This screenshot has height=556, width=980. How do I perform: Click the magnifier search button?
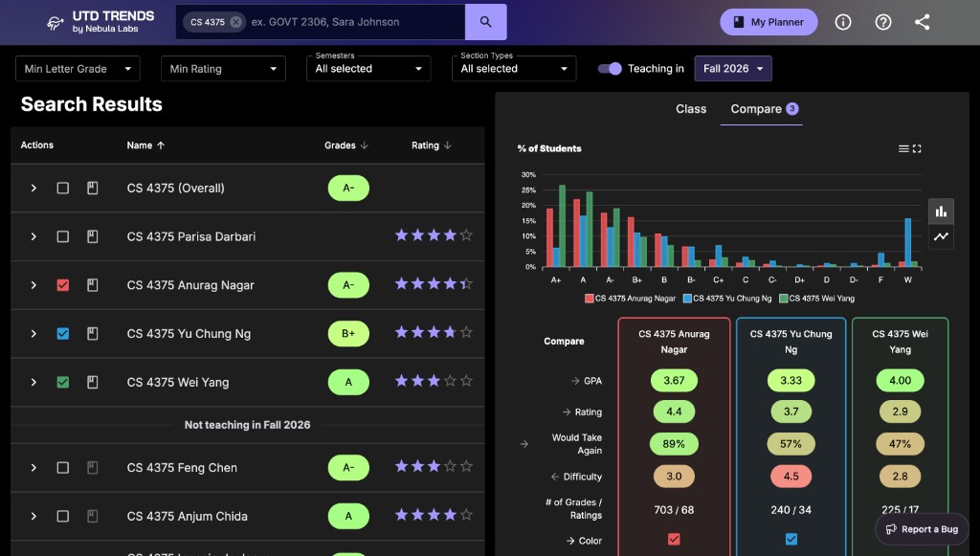click(485, 22)
